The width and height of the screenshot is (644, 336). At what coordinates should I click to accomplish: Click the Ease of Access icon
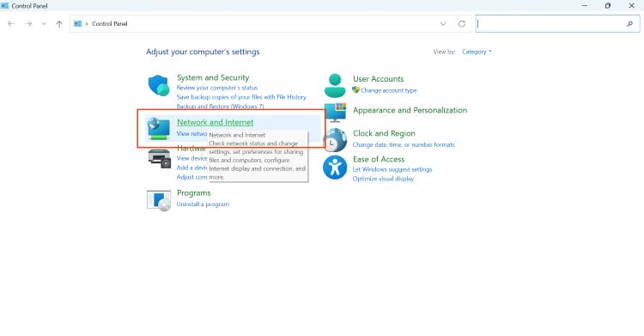(335, 168)
